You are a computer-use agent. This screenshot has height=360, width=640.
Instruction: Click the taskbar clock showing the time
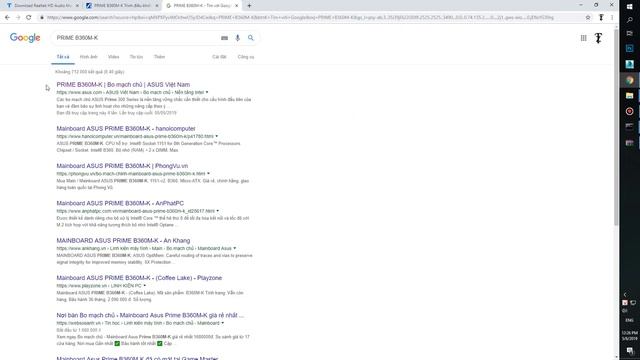(629, 336)
